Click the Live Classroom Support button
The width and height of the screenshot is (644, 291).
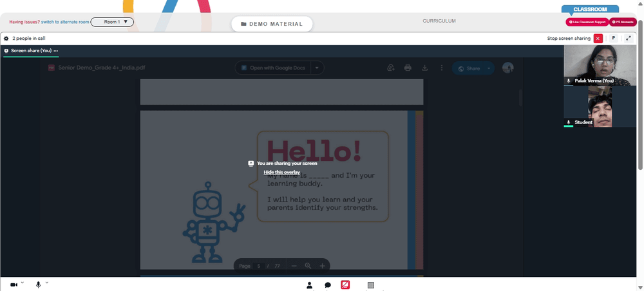pos(587,22)
